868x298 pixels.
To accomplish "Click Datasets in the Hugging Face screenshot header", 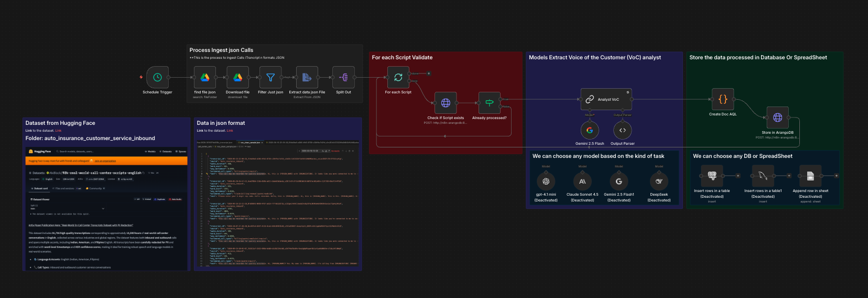I will point(166,152).
